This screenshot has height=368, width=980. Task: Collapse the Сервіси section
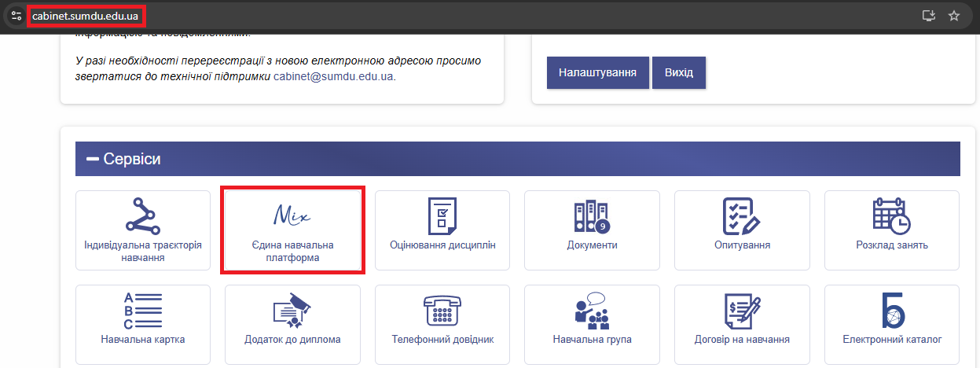[94, 160]
